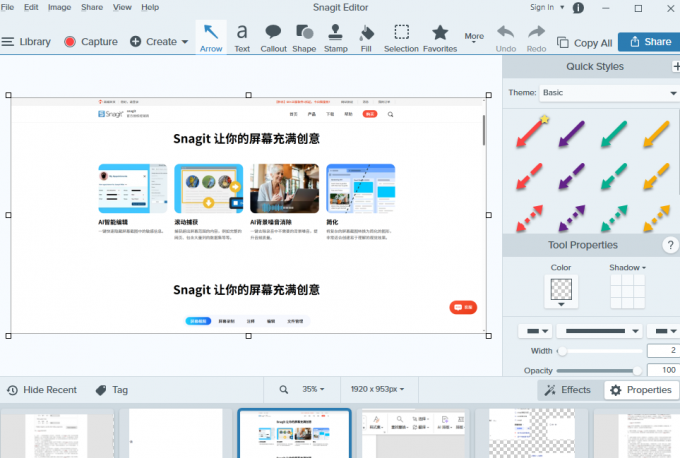Apply the dashed purple arrow quick style

tap(572, 176)
